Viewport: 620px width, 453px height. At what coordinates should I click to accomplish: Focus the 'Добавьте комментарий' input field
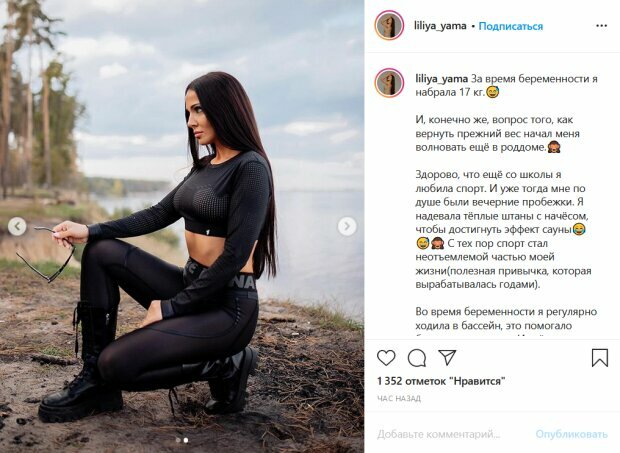[x=439, y=434]
